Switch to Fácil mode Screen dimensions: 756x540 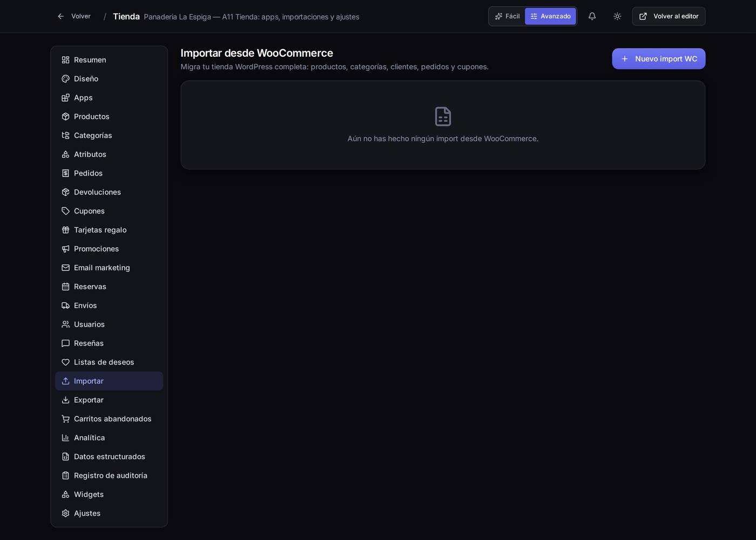tap(507, 16)
